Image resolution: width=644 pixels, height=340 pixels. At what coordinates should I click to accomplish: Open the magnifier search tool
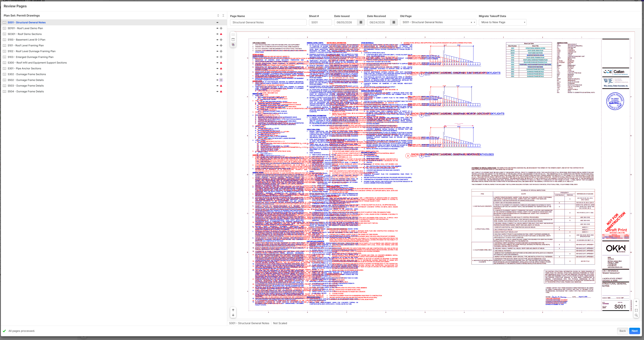coord(636,315)
